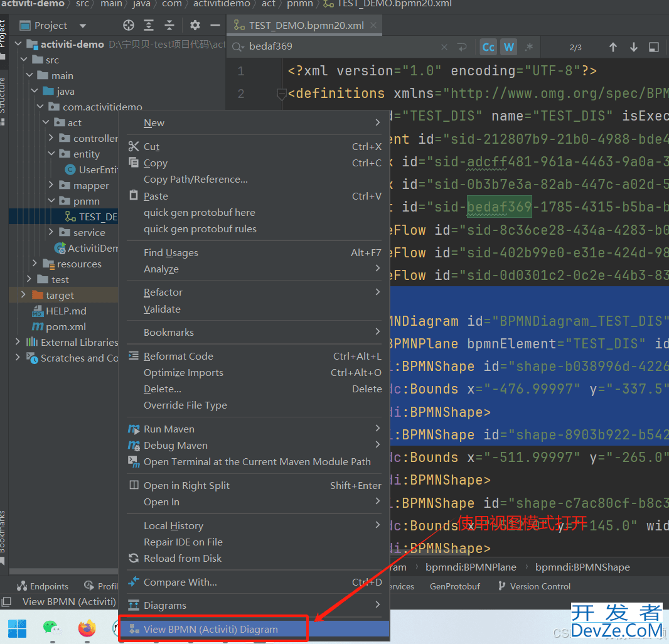This screenshot has width=669, height=644.
Task: Expand the mapper package
Action: pyautogui.click(x=51, y=185)
